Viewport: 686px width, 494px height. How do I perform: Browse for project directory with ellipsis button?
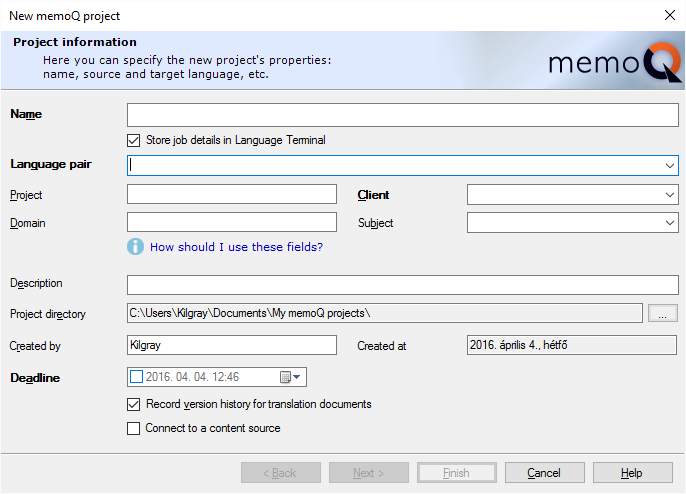tap(662, 313)
